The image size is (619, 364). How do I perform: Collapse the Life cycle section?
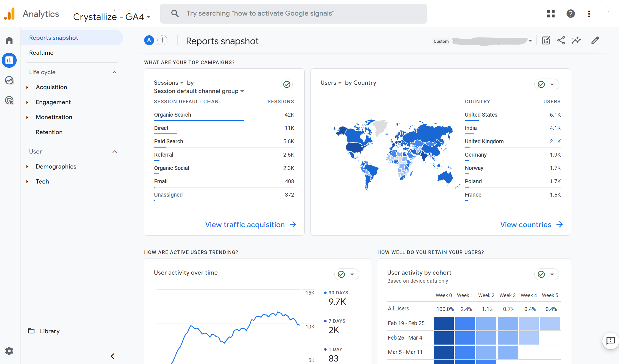(114, 72)
